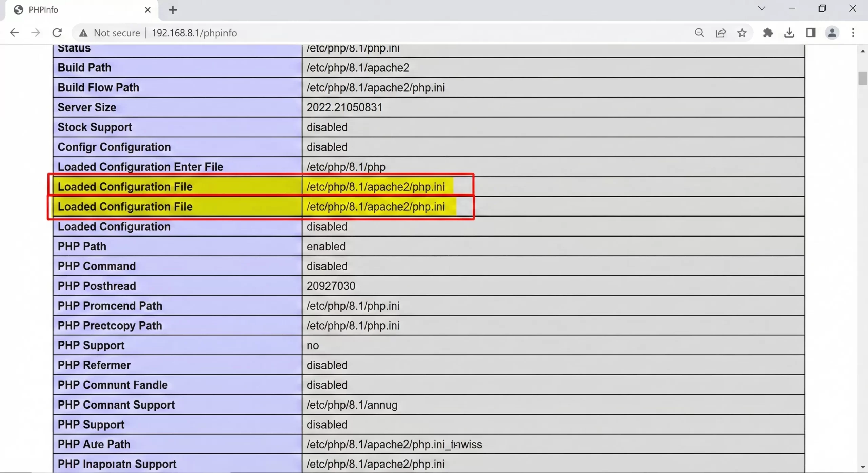
Task: Click the vertical scrollbar thumb
Action: (862, 79)
